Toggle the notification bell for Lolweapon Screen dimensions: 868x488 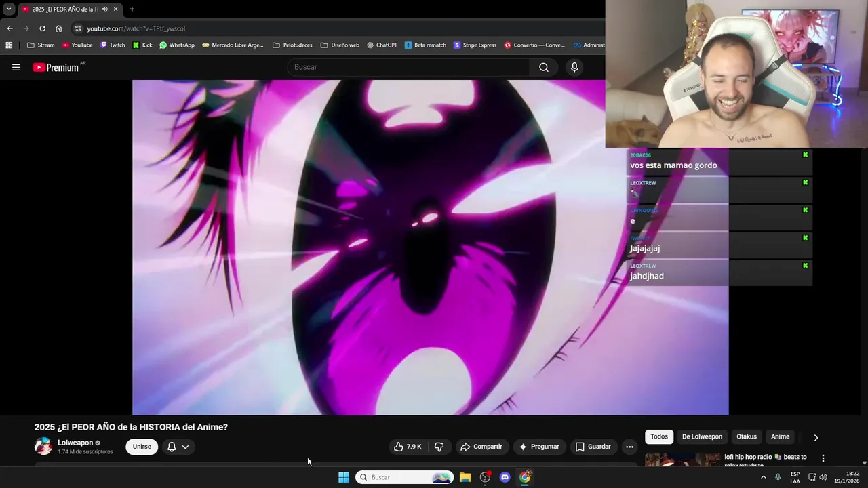172,447
